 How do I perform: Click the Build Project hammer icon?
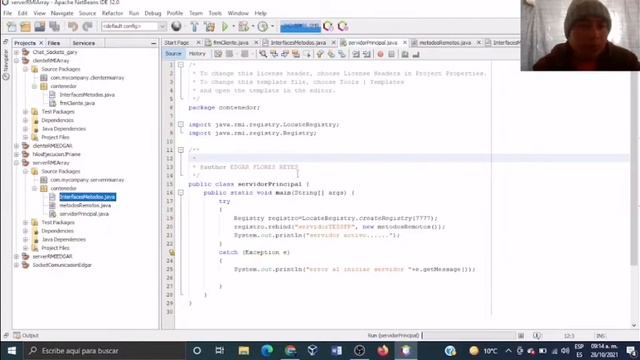pyautogui.click(x=194, y=27)
